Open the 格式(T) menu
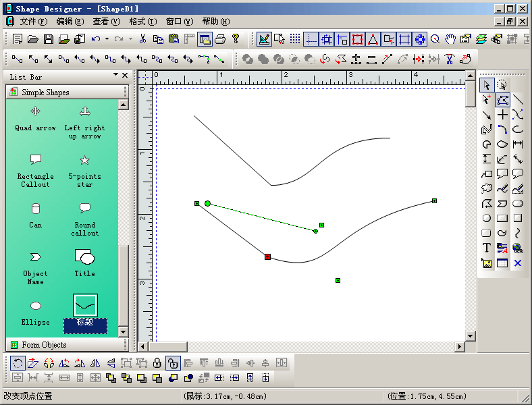532x405 pixels. coord(142,21)
